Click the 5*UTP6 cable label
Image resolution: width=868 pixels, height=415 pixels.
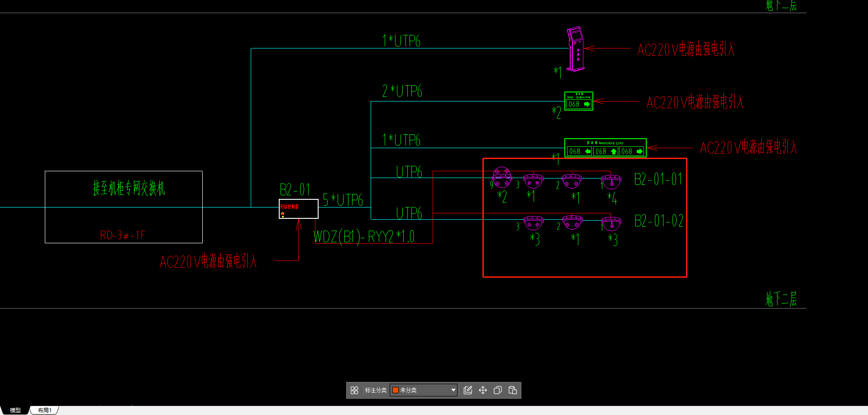pos(343,200)
